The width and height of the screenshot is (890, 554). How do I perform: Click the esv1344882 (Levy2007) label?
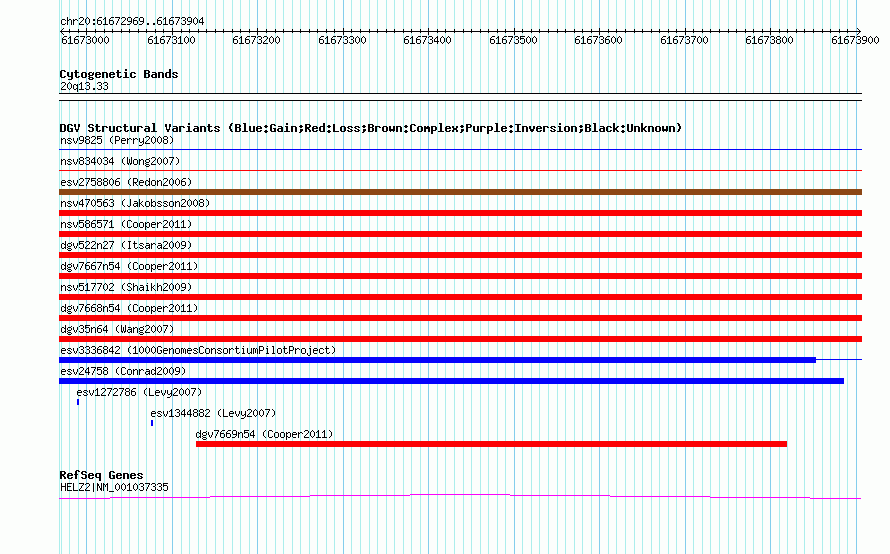[213, 413]
